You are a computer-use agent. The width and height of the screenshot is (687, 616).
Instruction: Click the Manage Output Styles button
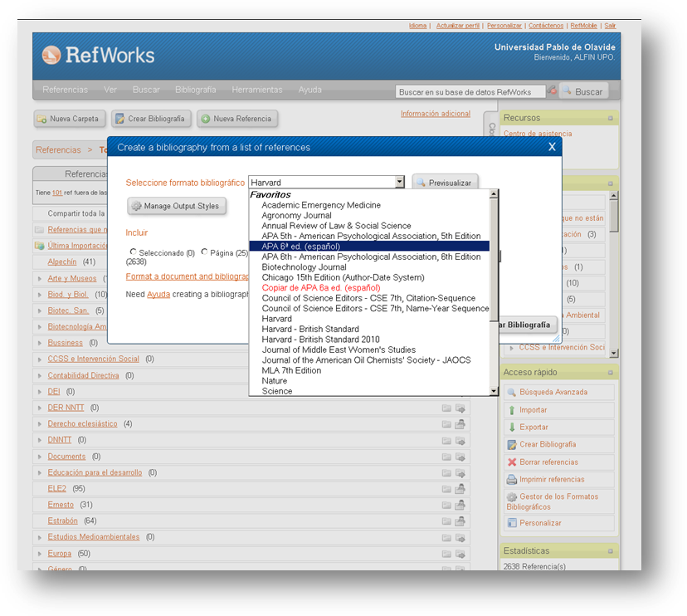click(177, 206)
